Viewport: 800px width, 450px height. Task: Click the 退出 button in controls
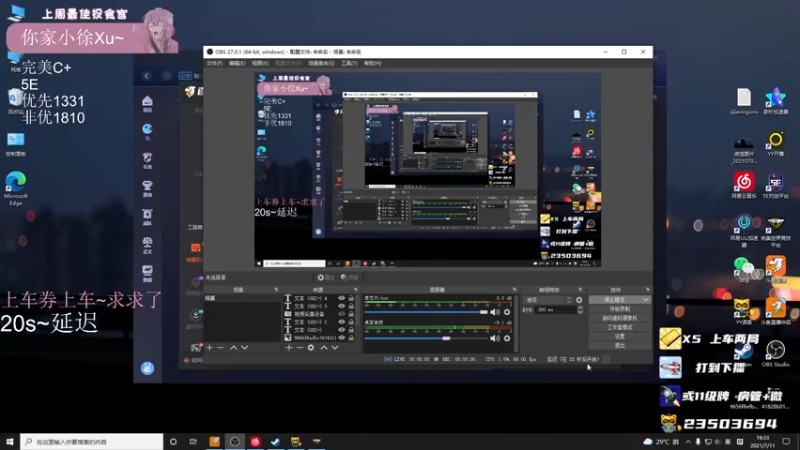(x=619, y=345)
